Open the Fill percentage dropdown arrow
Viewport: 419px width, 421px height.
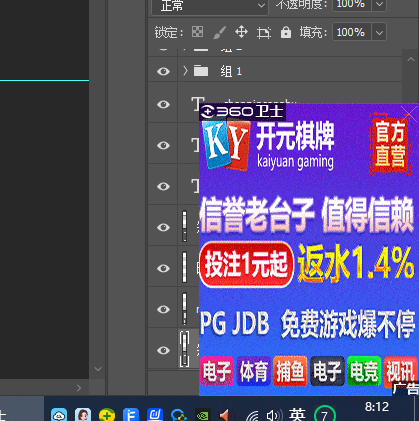coord(379,32)
